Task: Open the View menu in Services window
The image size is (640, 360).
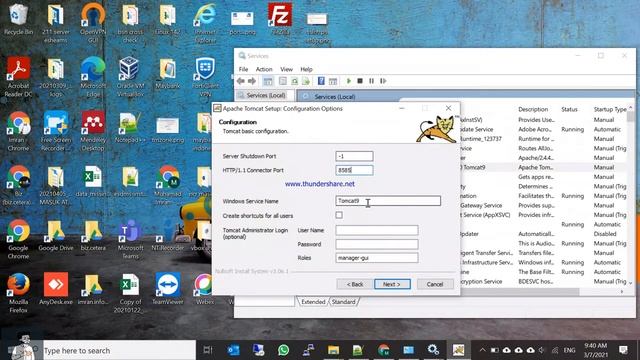Action: [x=287, y=69]
